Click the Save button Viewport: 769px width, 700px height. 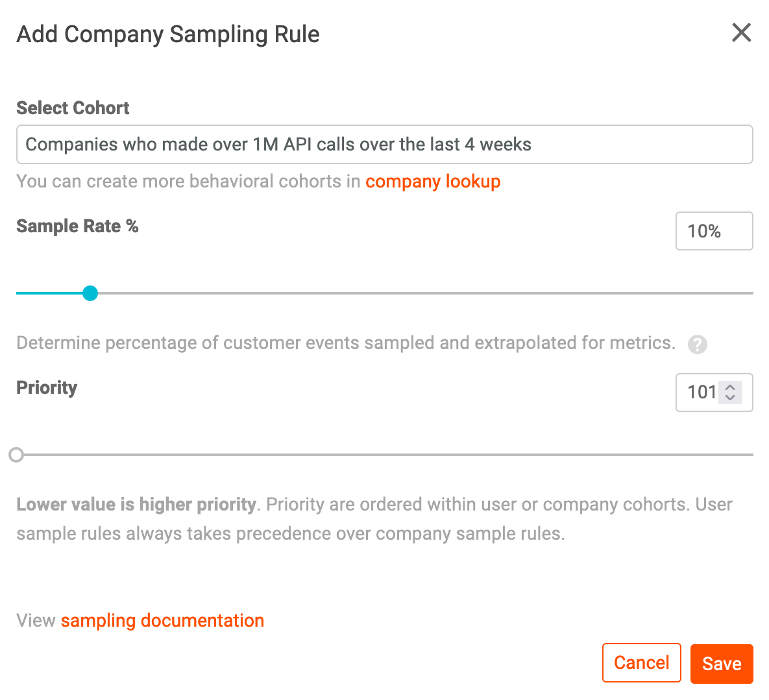722,663
